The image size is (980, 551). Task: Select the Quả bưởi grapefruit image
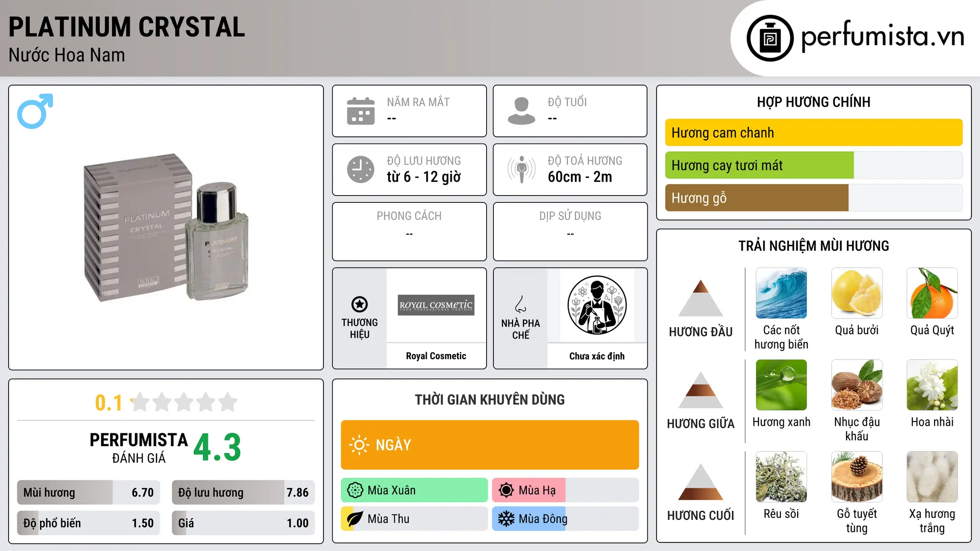pyautogui.click(x=857, y=293)
